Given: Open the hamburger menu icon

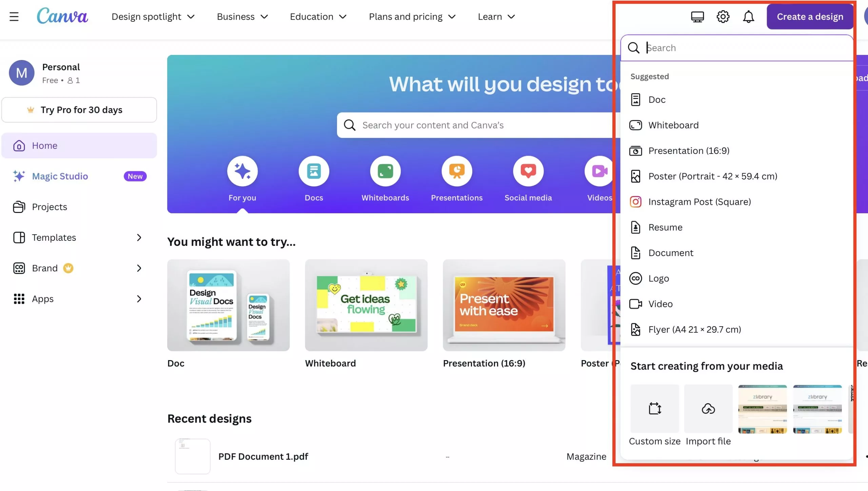Looking at the screenshot, I should click(14, 17).
